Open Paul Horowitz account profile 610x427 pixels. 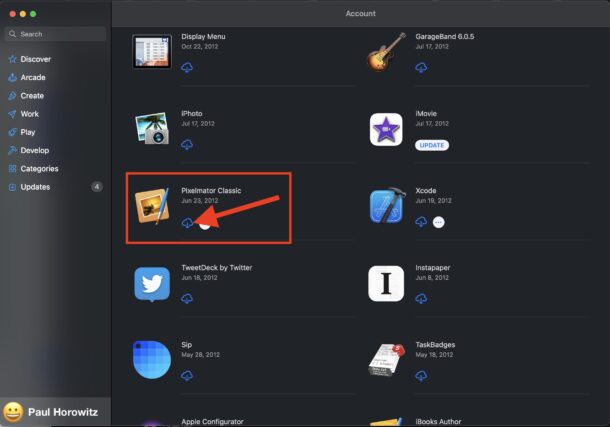(56, 412)
